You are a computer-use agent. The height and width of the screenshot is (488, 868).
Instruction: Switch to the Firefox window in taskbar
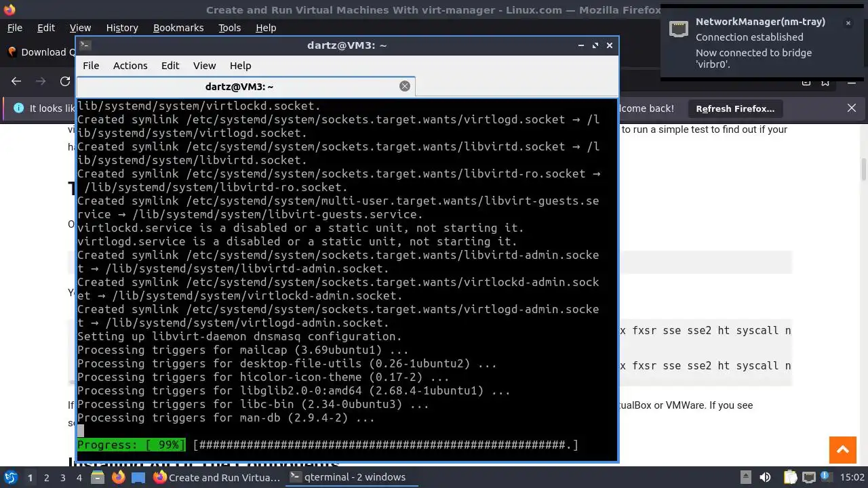pyautogui.click(x=217, y=477)
